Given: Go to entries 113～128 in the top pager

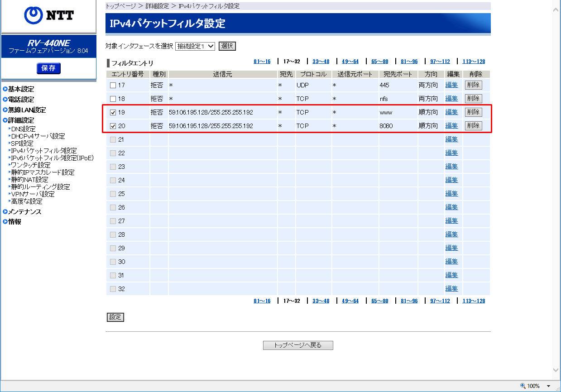Looking at the screenshot, I should (474, 62).
